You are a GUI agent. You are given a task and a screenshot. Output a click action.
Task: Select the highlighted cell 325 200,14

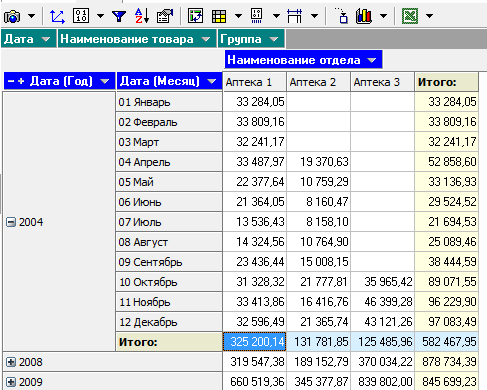(x=255, y=342)
